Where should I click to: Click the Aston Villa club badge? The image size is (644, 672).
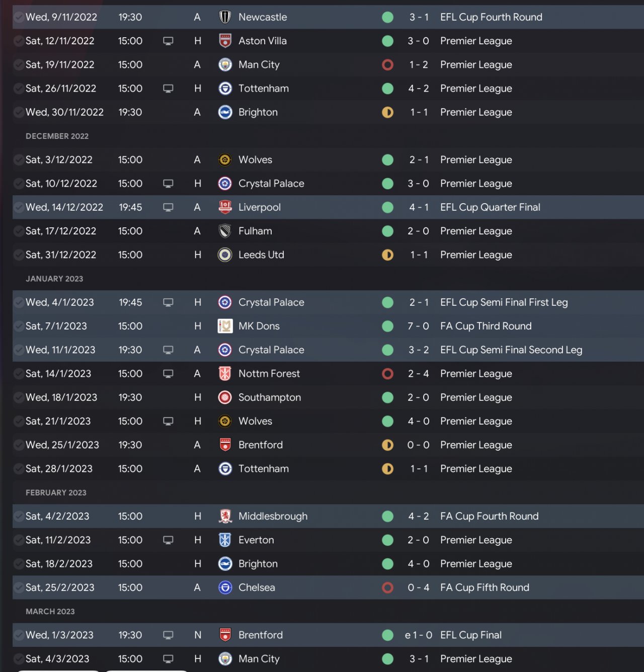pos(225,41)
